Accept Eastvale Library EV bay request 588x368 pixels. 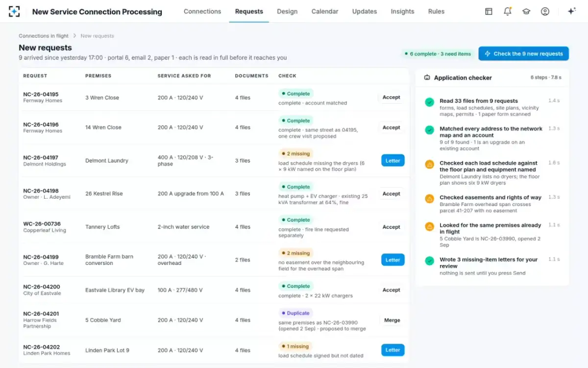coord(392,289)
